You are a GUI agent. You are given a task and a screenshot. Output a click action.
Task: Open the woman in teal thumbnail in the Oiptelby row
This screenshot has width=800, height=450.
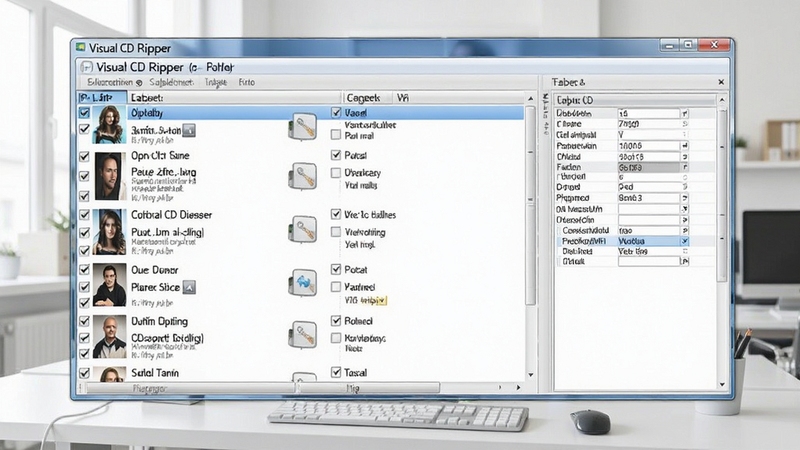(109, 124)
